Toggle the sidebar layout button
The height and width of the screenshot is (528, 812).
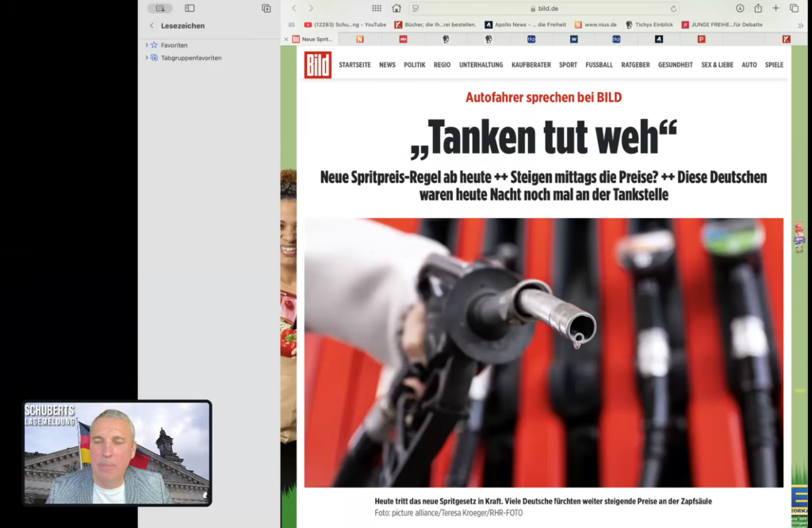click(x=190, y=8)
